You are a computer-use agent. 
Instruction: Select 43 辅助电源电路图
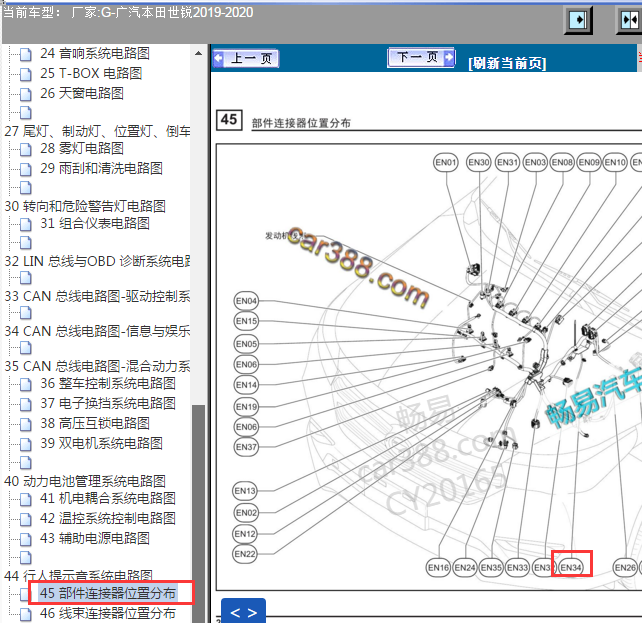(95, 538)
